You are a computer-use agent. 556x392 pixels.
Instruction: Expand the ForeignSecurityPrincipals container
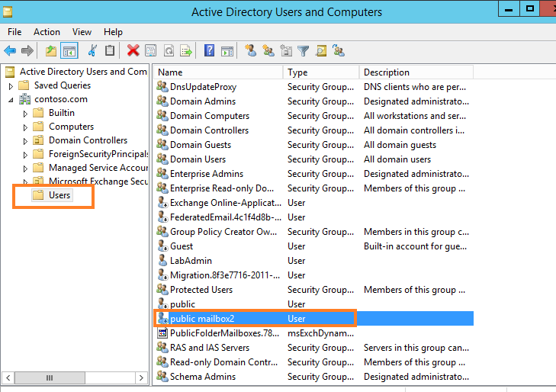[25, 155]
